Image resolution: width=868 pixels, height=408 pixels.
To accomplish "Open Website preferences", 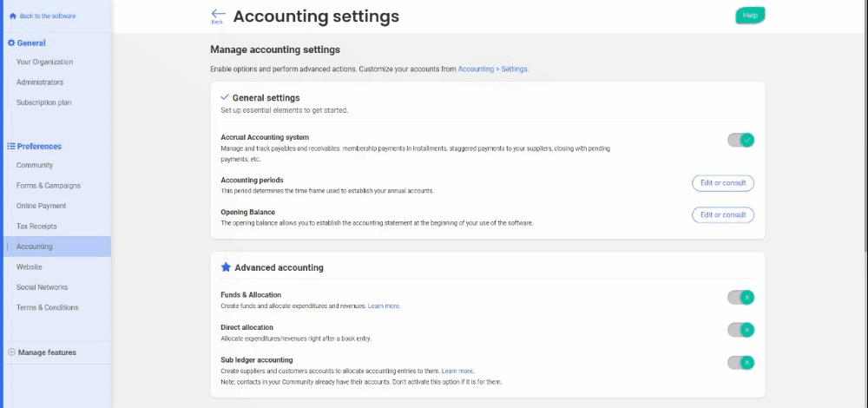I will [x=29, y=267].
